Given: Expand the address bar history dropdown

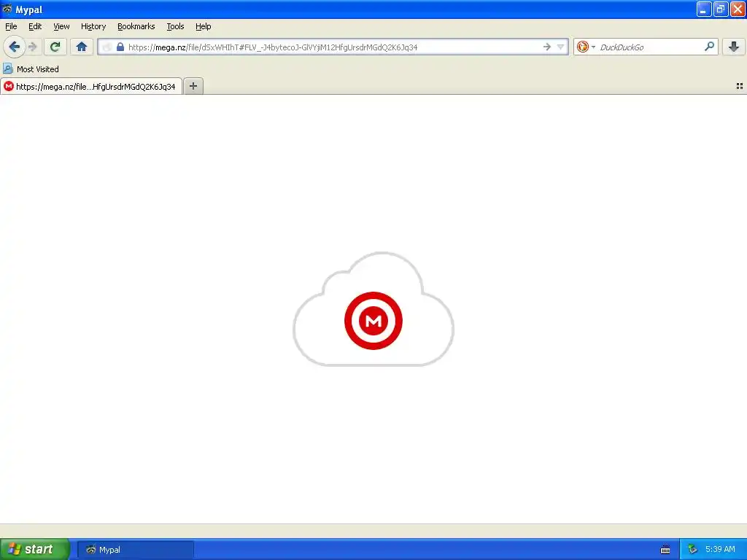Looking at the screenshot, I should (x=561, y=47).
